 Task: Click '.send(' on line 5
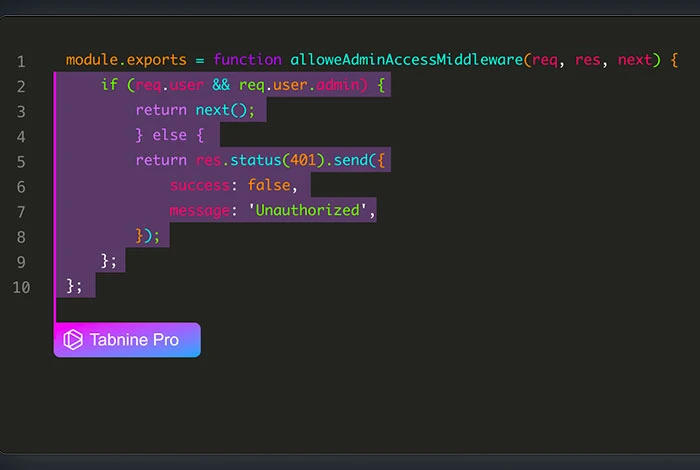tap(351, 160)
